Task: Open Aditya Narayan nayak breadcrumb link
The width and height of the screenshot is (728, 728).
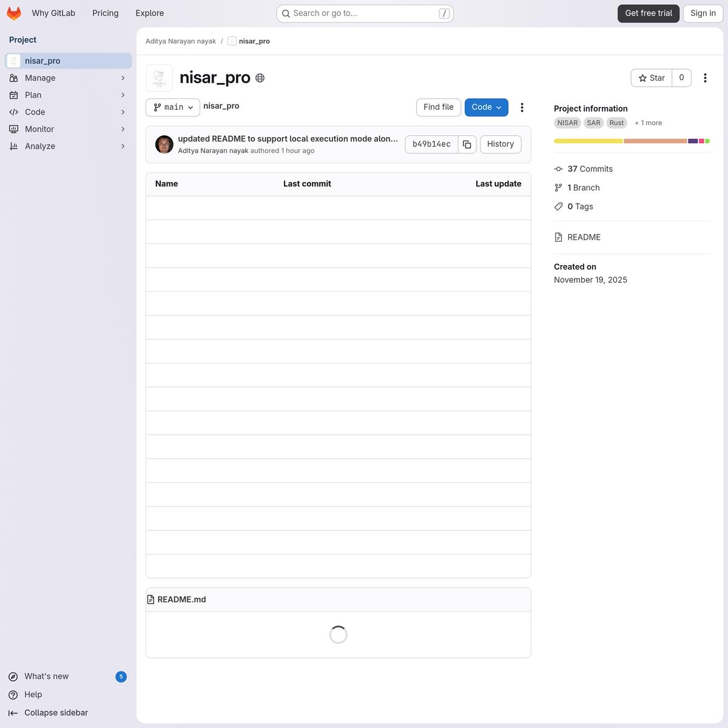Action: point(181,41)
